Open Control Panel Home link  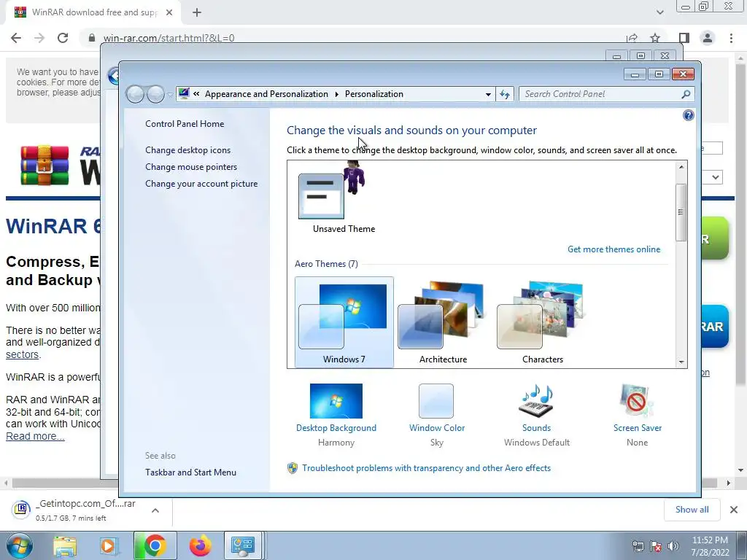pos(185,124)
